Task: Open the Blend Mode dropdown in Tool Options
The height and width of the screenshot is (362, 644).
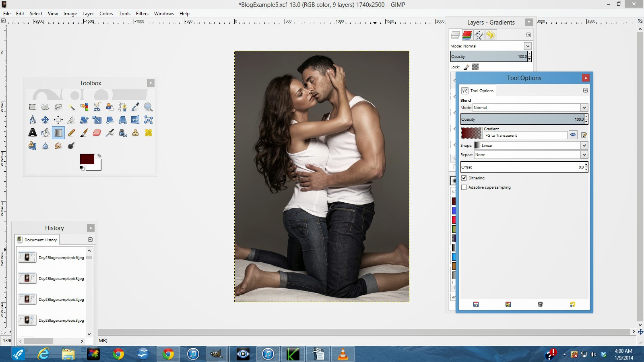Action: (584, 108)
